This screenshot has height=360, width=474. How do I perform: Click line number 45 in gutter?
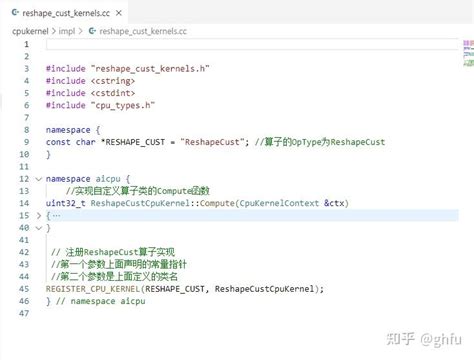pyautogui.click(x=24, y=289)
